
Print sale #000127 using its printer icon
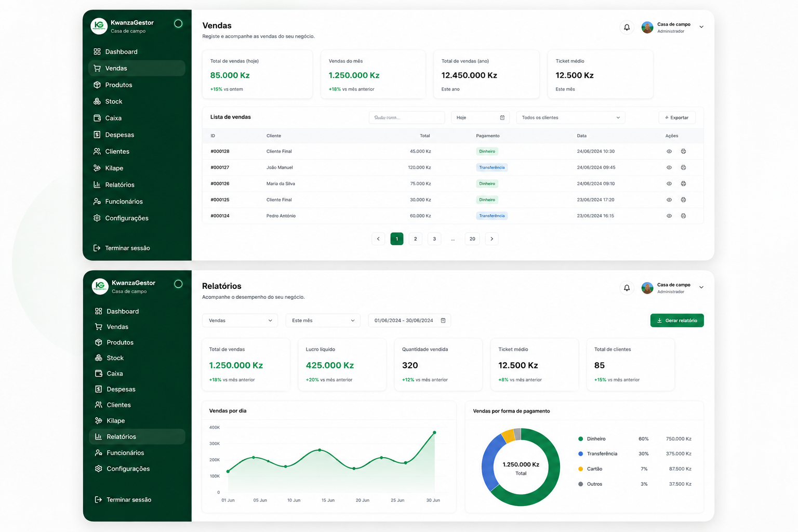(683, 167)
